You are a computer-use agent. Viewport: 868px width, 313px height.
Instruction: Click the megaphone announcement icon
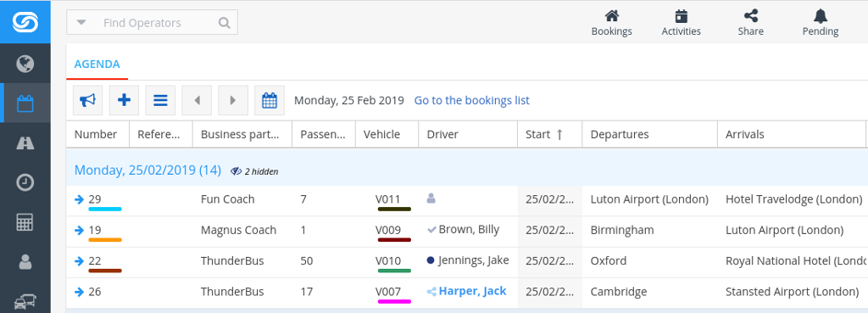click(x=87, y=100)
